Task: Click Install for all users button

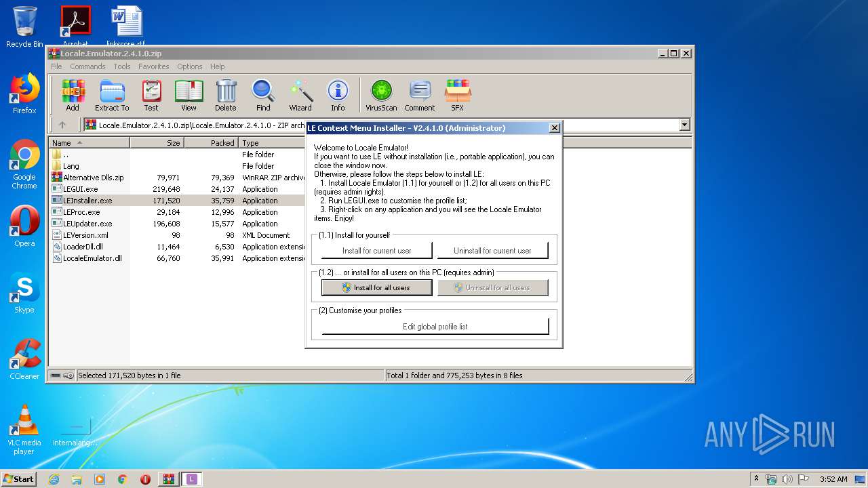Action: click(x=376, y=287)
